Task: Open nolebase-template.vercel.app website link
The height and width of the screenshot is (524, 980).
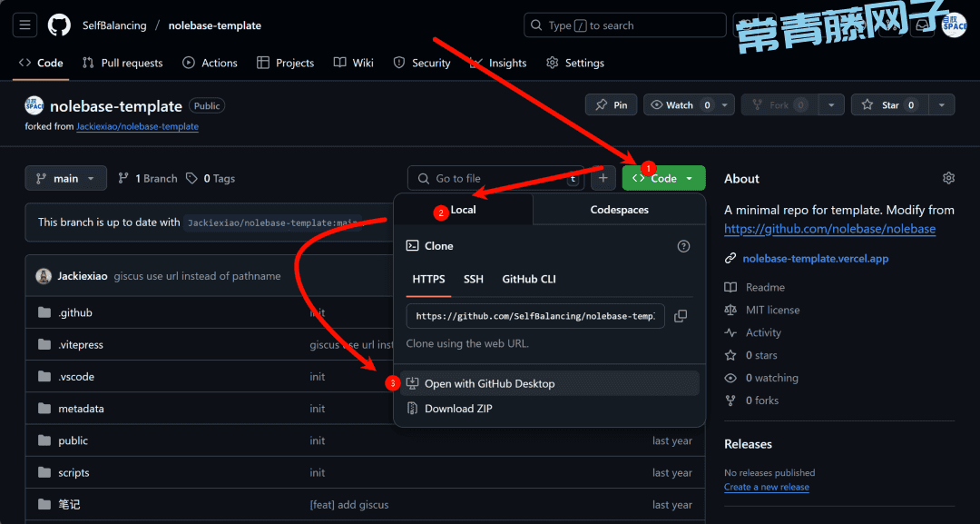Action: tap(816, 258)
